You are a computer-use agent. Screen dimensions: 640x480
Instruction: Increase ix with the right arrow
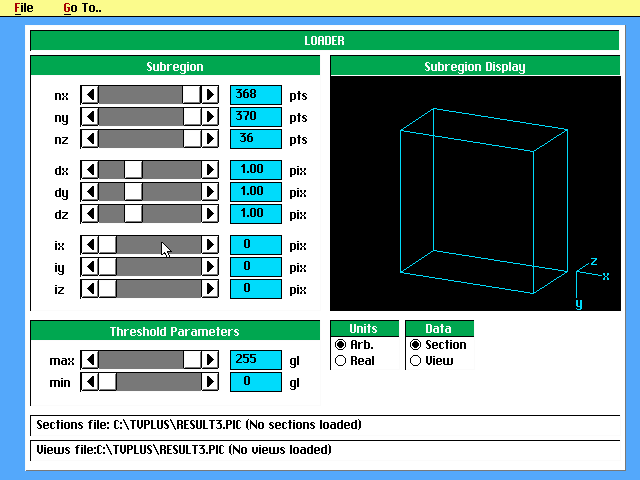210,245
